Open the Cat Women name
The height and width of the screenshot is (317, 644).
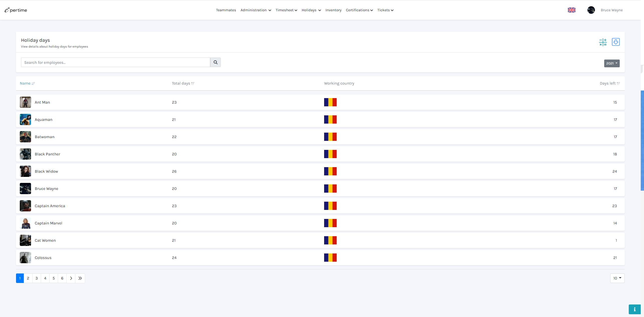coord(45,240)
